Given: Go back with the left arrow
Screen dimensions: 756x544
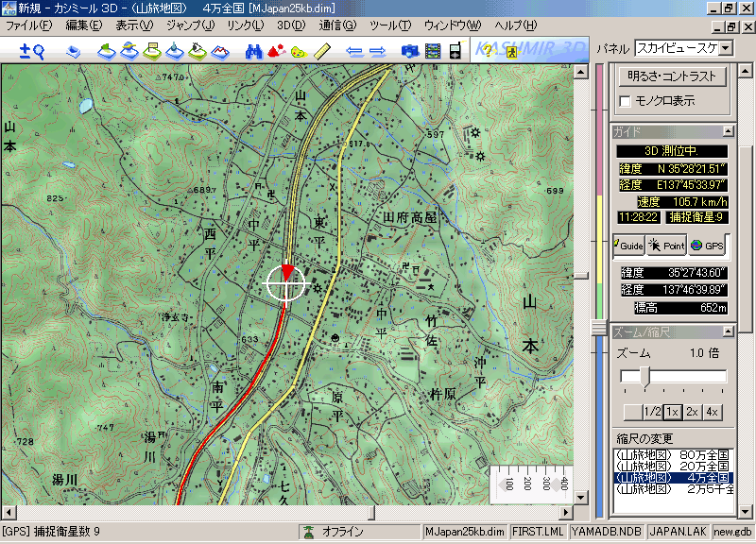Looking at the screenshot, I should coord(355,51).
